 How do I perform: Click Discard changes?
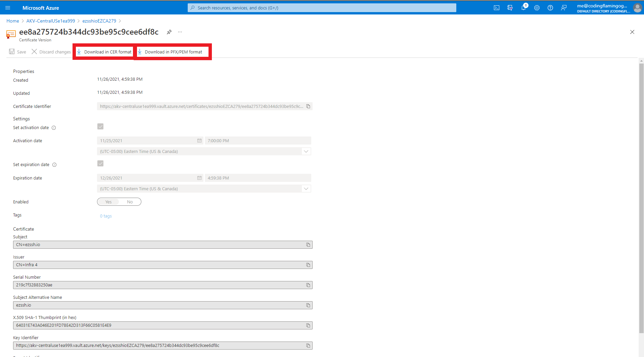coord(51,52)
